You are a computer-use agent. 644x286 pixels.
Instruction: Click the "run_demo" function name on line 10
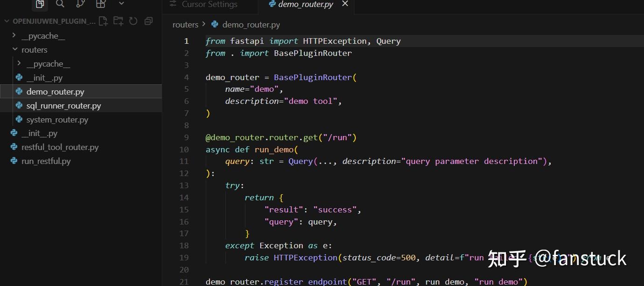pos(274,150)
